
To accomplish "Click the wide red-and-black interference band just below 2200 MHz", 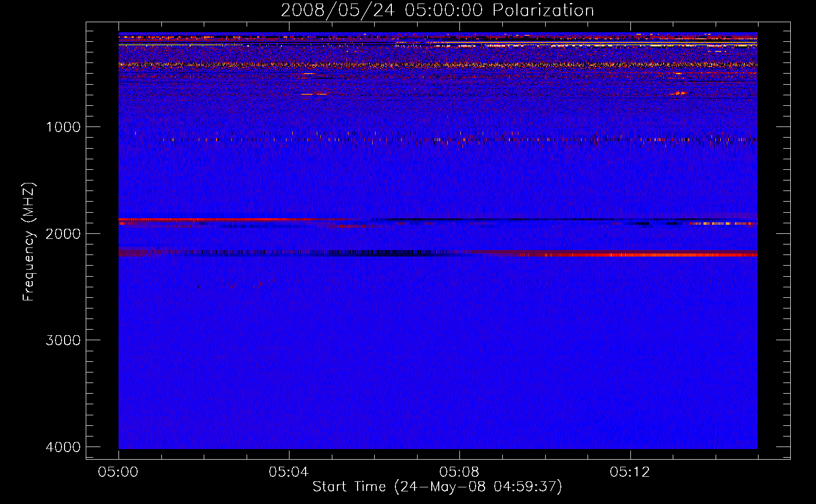I will tap(438, 253).
